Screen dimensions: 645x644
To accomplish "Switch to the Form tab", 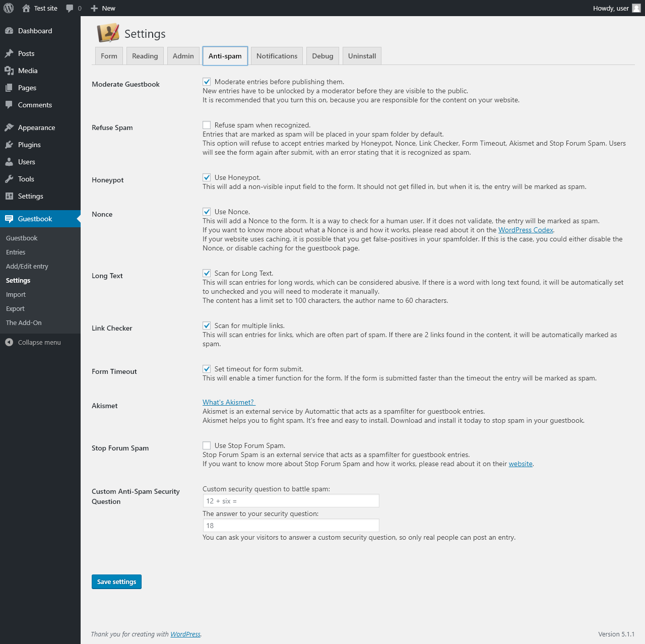I will [109, 56].
